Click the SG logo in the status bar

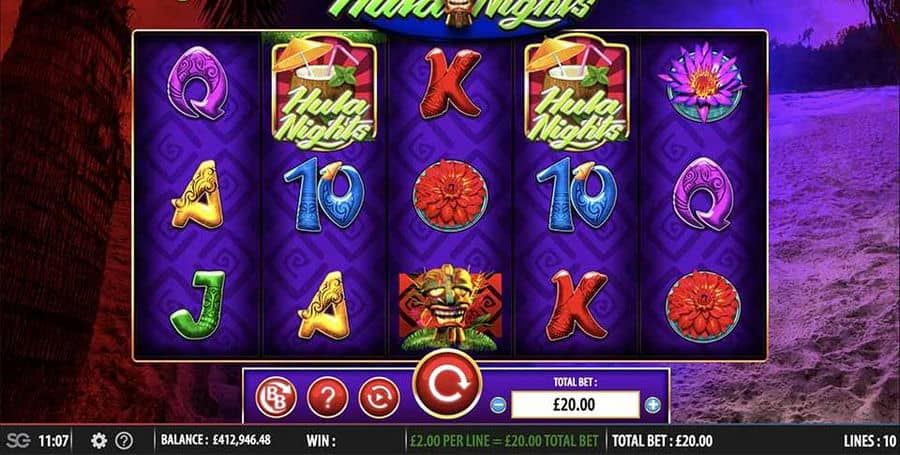click(x=18, y=441)
